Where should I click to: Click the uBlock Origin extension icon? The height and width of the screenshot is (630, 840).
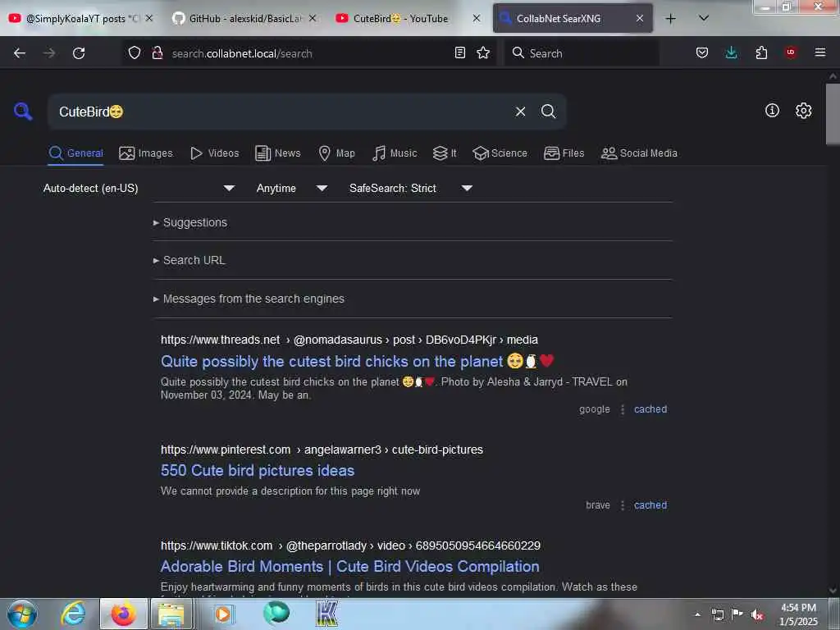tap(791, 52)
